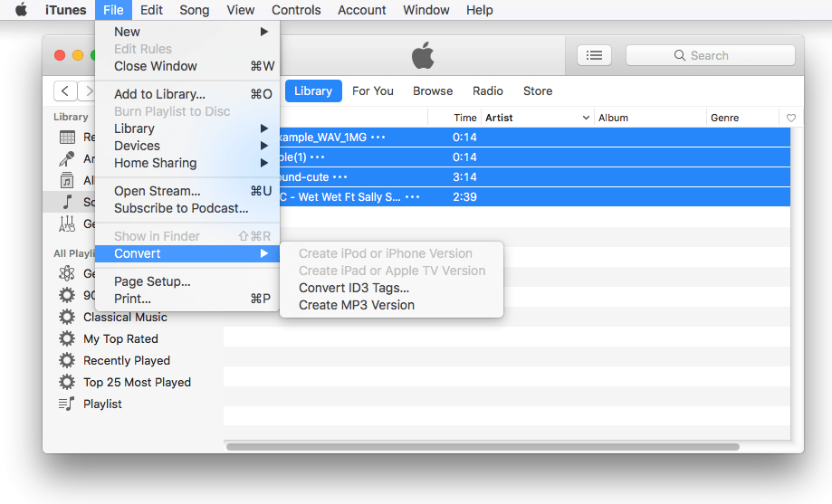Open My Top Rated playlist
832x504 pixels.
click(x=120, y=338)
